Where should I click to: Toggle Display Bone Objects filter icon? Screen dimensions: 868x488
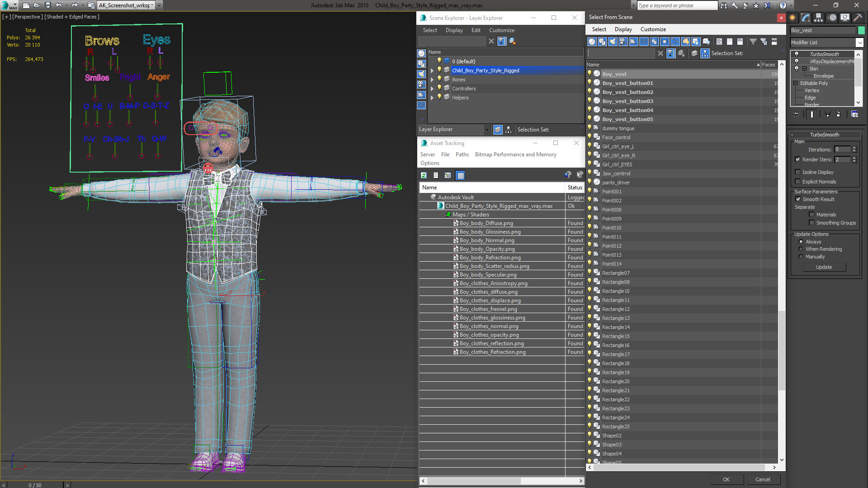coord(675,42)
